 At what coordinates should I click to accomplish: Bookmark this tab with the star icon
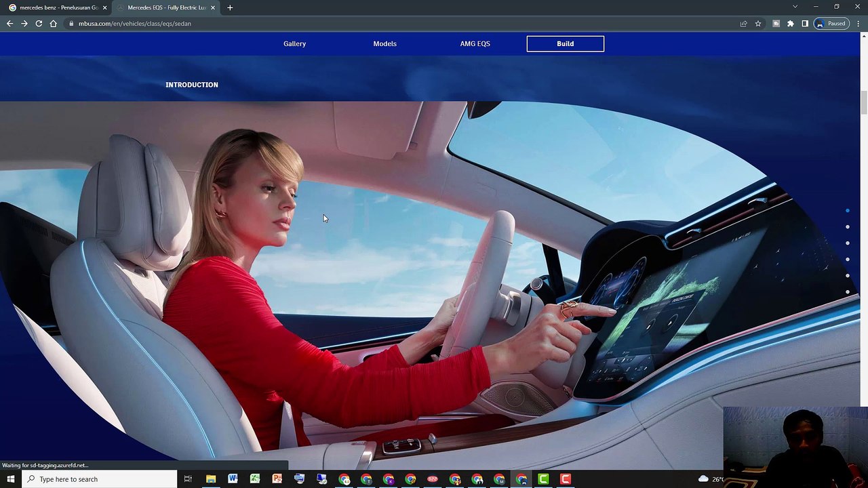click(758, 24)
